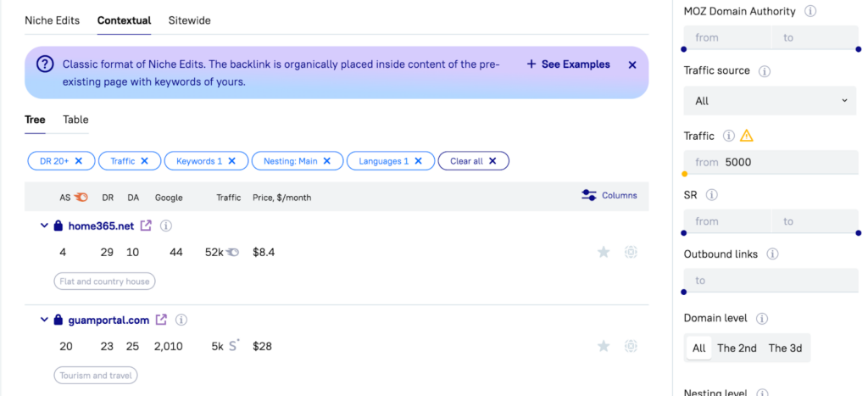
Task: Click the Traffic range slider handle
Action: (x=684, y=174)
